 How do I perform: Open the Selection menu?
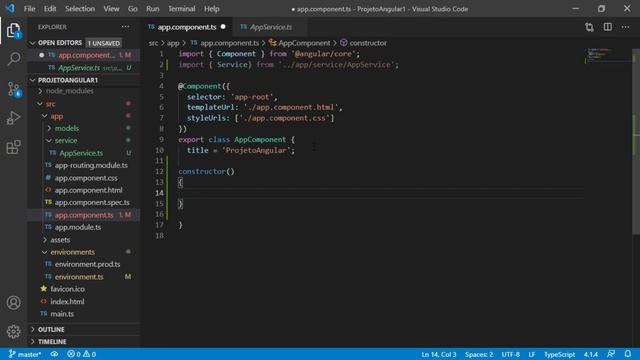[80, 9]
